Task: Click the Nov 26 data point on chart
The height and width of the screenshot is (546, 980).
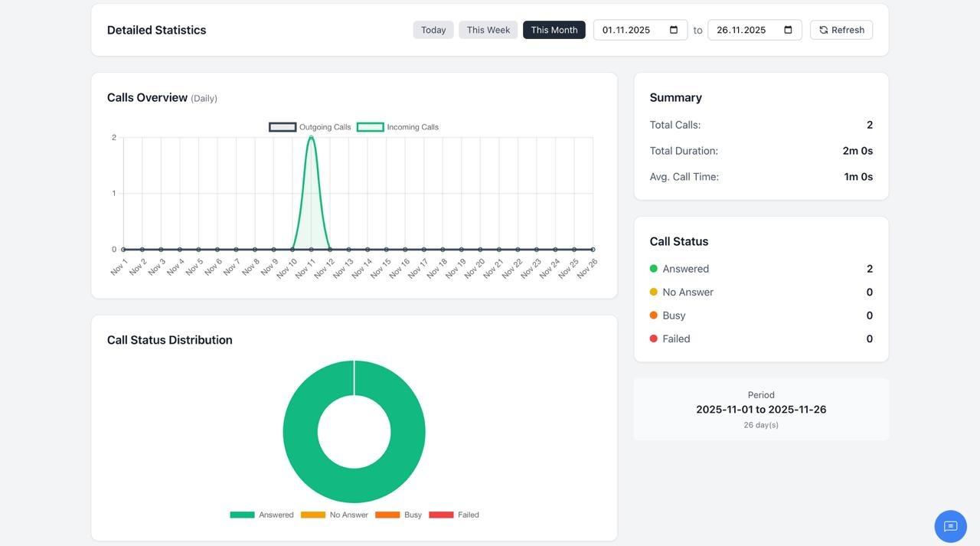Action: 593,250
